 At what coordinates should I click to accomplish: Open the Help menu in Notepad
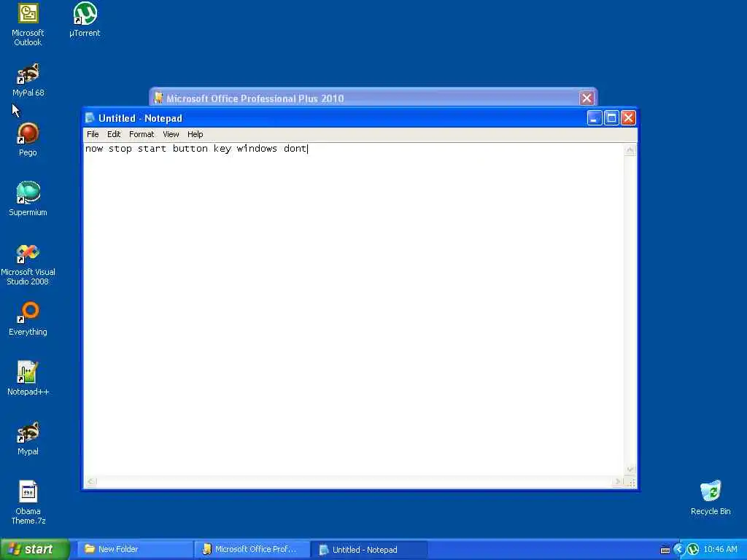click(195, 134)
